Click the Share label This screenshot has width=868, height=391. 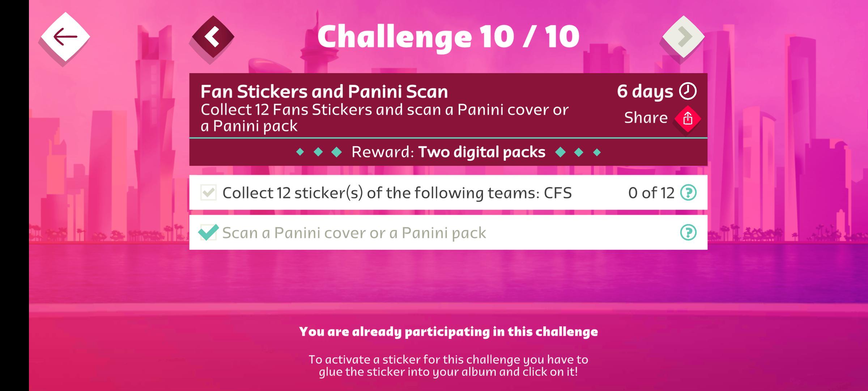pos(646,117)
